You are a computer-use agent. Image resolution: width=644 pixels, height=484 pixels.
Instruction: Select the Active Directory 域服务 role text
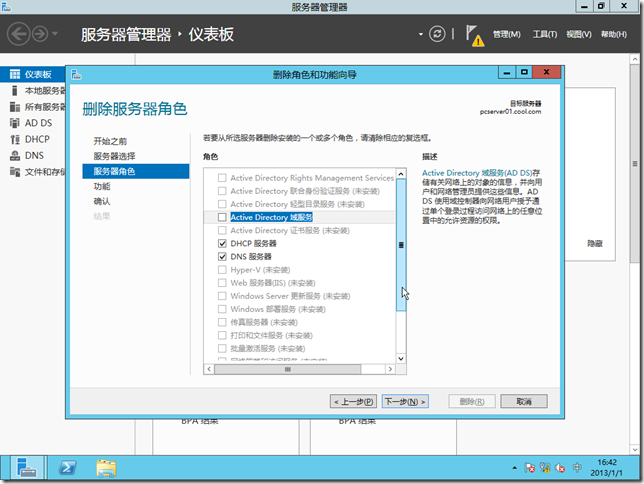[x=271, y=217]
